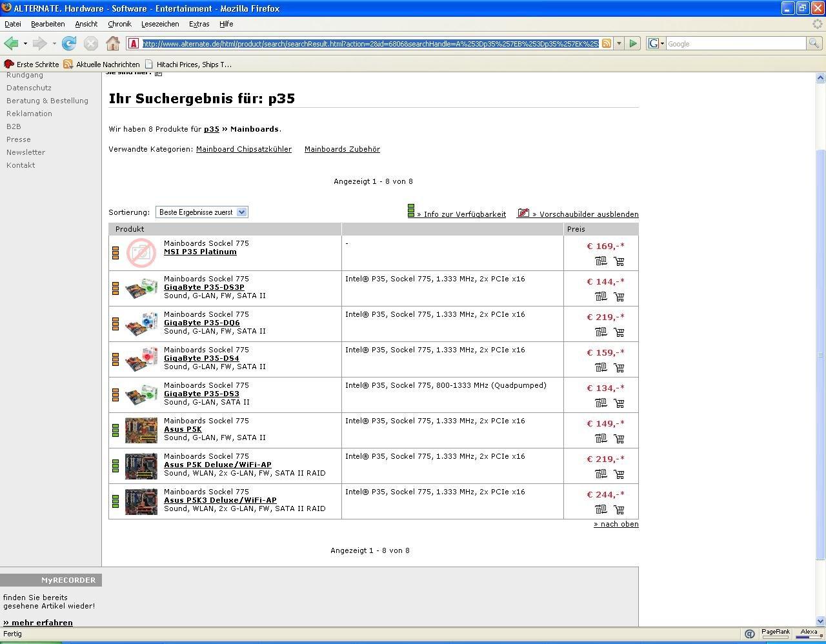Open the Hilfe menu
826x644 pixels.
click(x=226, y=24)
